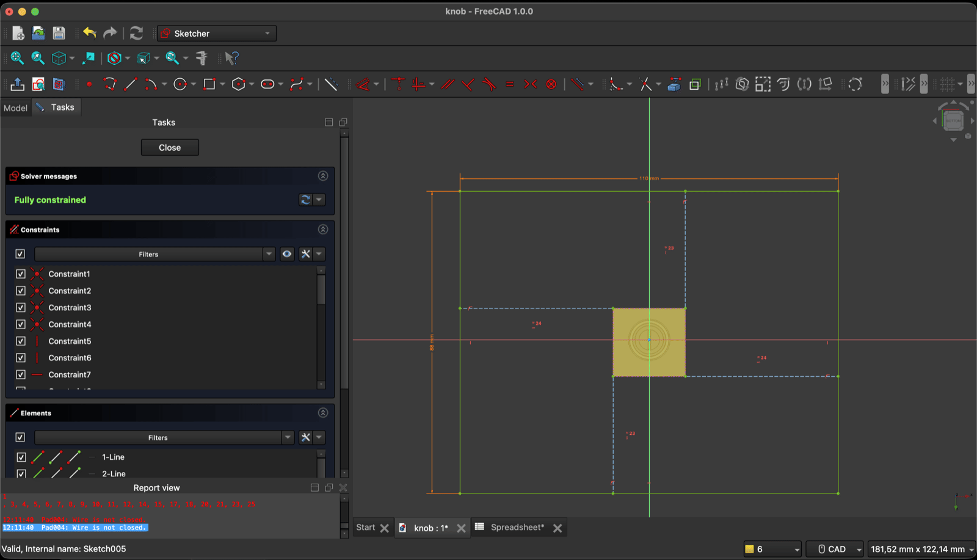
Task: Select the line drawing tool
Action: point(130,84)
